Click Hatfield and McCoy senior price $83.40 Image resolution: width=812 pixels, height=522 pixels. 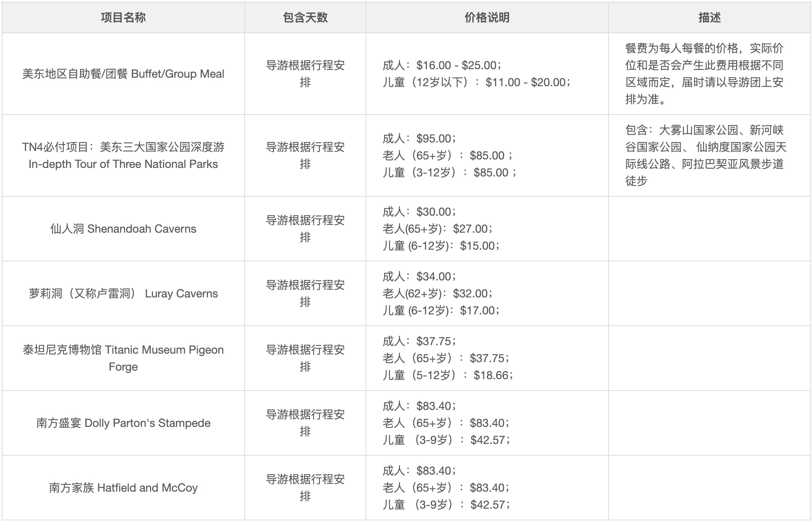446,488
